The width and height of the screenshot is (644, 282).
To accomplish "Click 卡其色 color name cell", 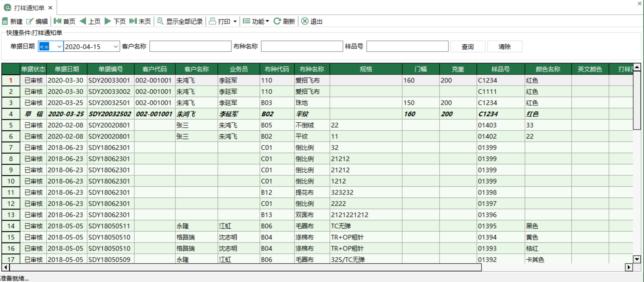I will click(548, 259).
